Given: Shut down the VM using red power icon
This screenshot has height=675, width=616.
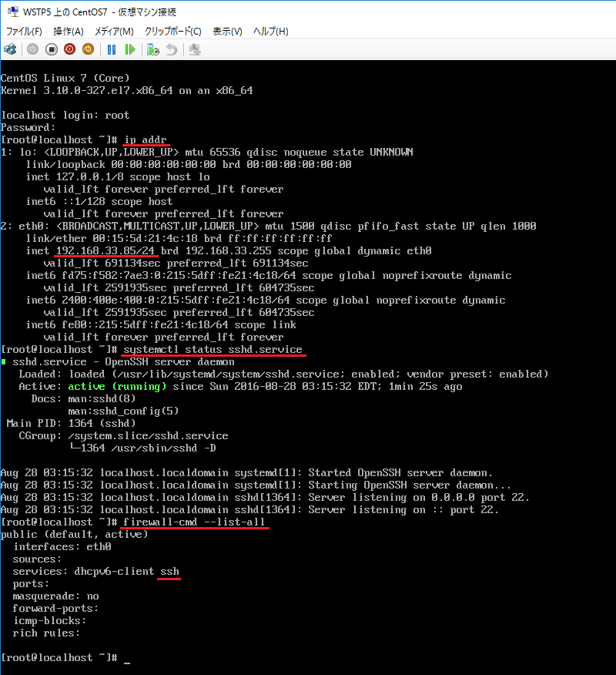Looking at the screenshot, I should pos(70,49).
